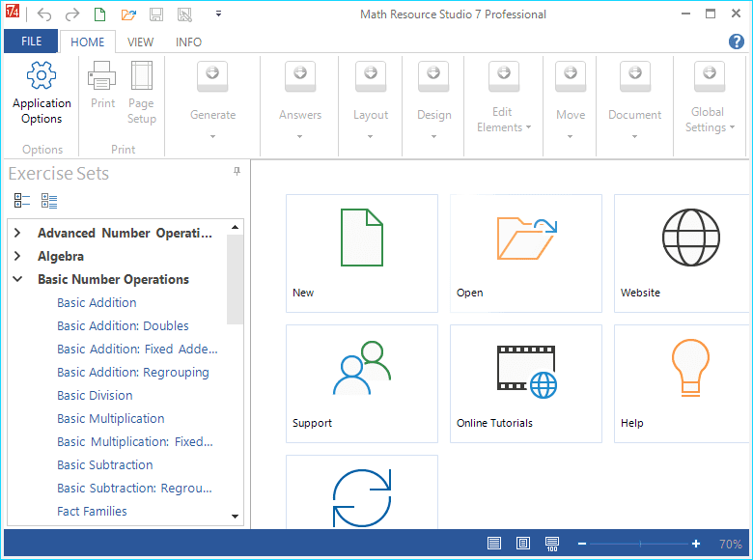753x560 pixels.
Task: Select the Basic Multiplication exercise set
Action: point(110,418)
